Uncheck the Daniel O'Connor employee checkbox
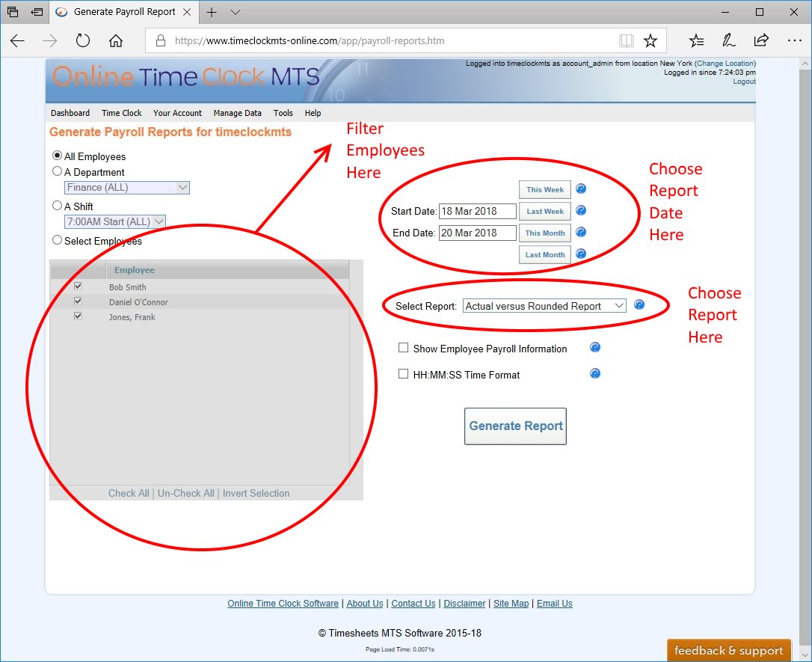 coord(79,301)
